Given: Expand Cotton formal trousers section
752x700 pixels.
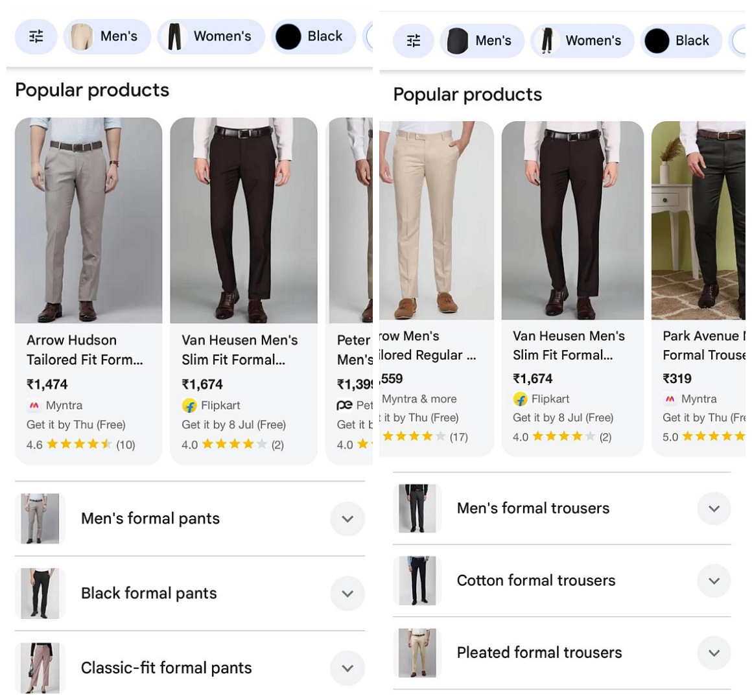Looking at the screenshot, I should (x=714, y=581).
